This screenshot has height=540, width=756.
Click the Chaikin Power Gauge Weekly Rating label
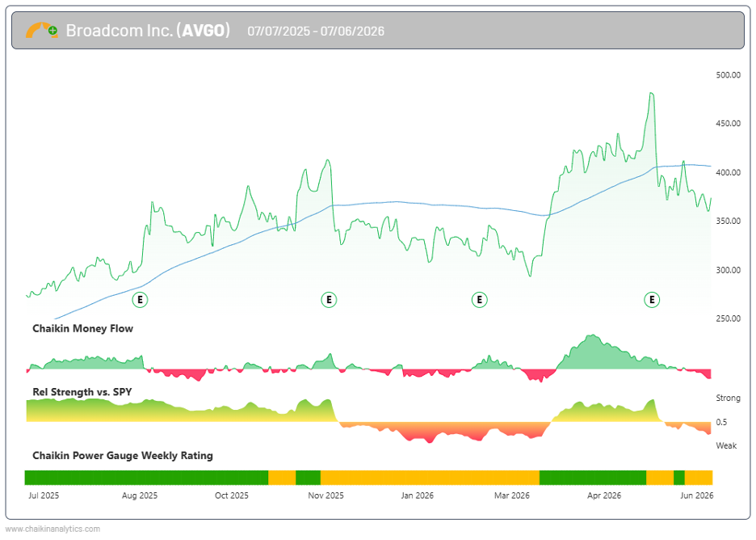coord(123,456)
